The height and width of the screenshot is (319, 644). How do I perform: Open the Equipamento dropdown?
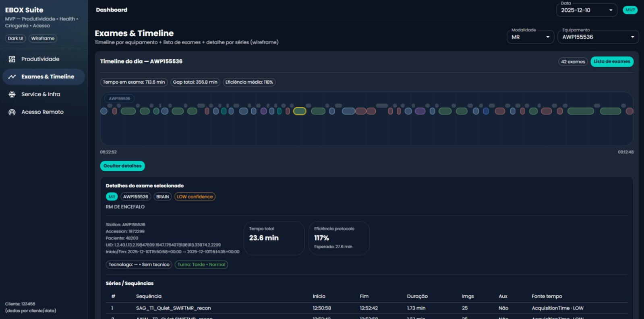click(598, 37)
